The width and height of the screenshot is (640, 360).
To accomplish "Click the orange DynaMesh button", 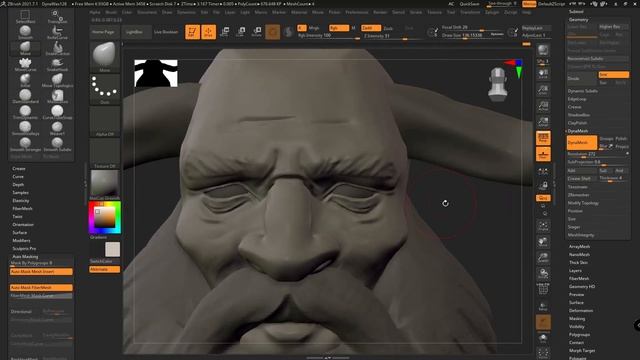I will 582,143.
